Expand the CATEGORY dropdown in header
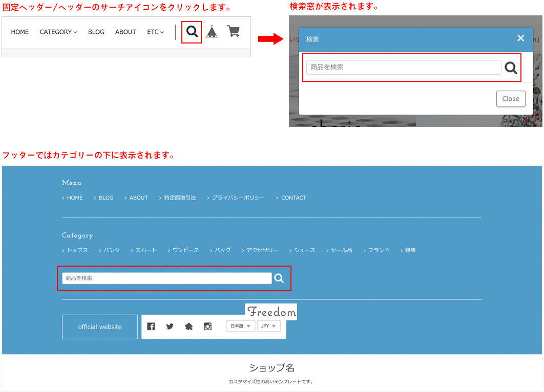This screenshot has width=544, height=392. [58, 32]
